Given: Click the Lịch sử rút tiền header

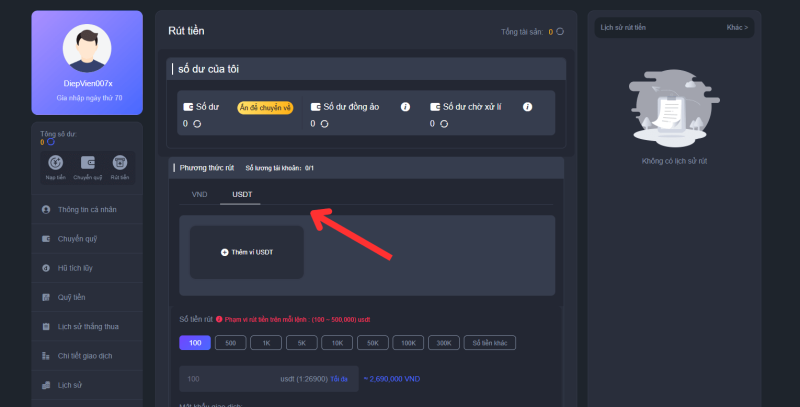Looking at the screenshot, I should (623, 28).
